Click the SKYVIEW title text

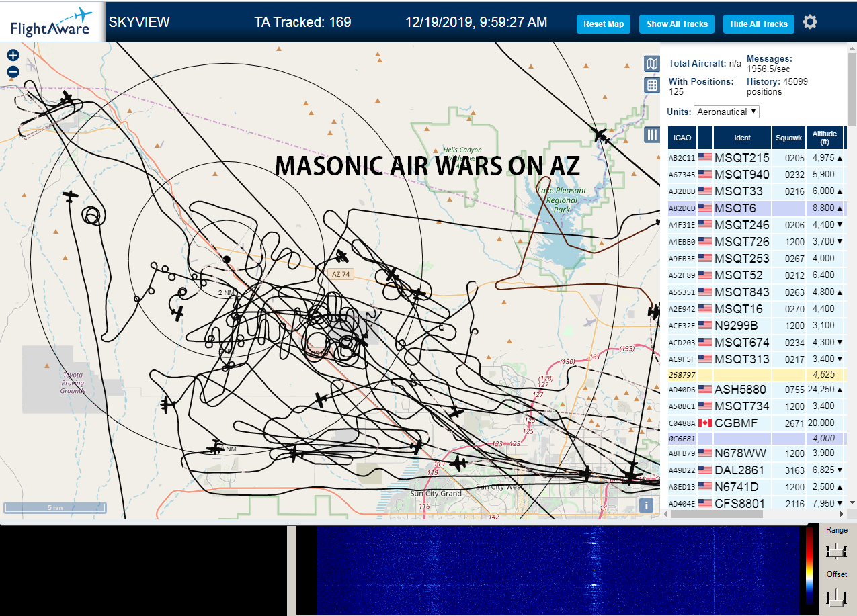pyautogui.click(x=139, y=22)
